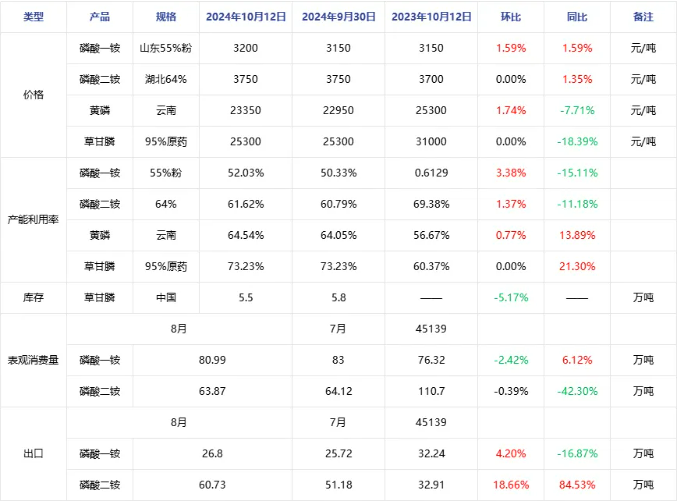Image resolution: width=677 pixels, height=502 pixels.
Task: Select the 84.53% export change value
Action: coord(577,485)
